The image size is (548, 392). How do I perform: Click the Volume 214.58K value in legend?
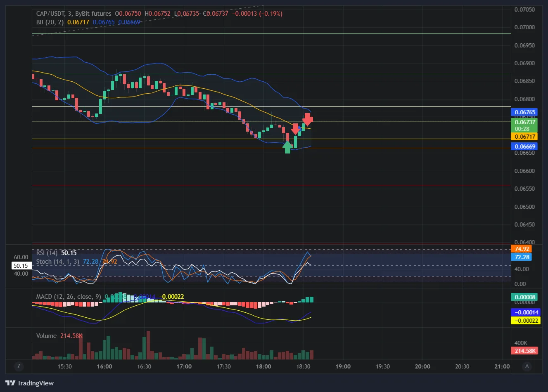71,335
